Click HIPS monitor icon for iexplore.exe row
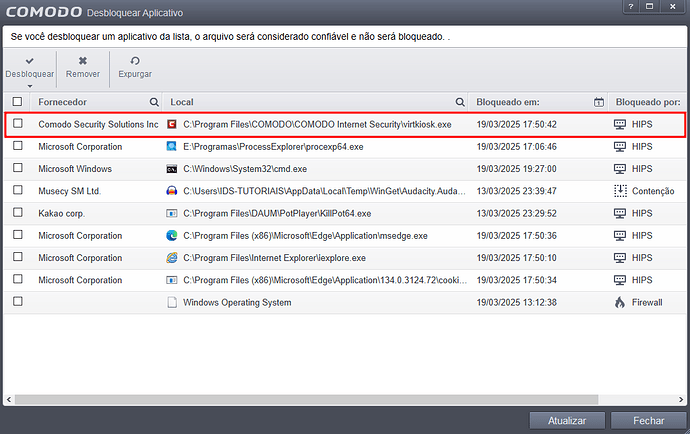Image resolution: width=690 pixels, height=434 pixels. pyautogui.click(x=620, y=258)
